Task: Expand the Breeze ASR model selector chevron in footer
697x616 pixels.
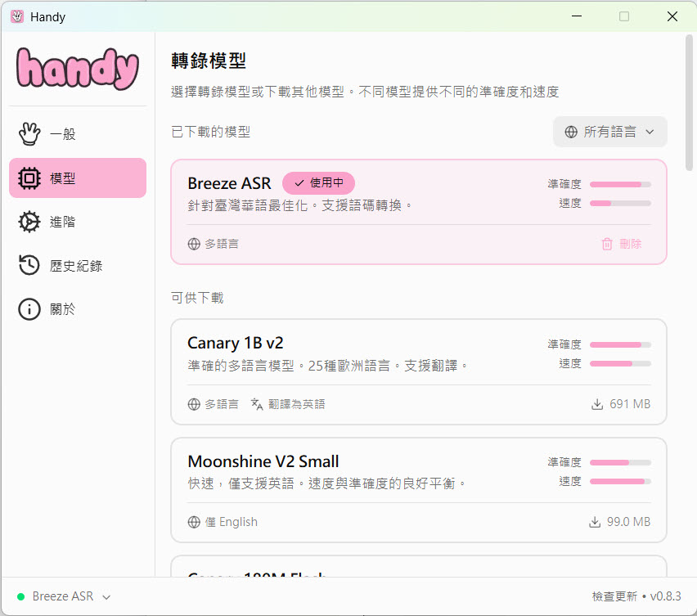Action: [x=106, y=597]
